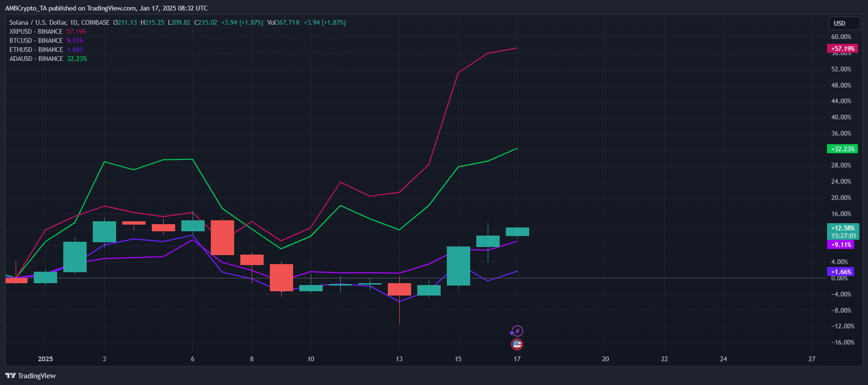This screenshot has width=868, height=385.
Task: Click the TradingView logo
Action: coord(30,376)
